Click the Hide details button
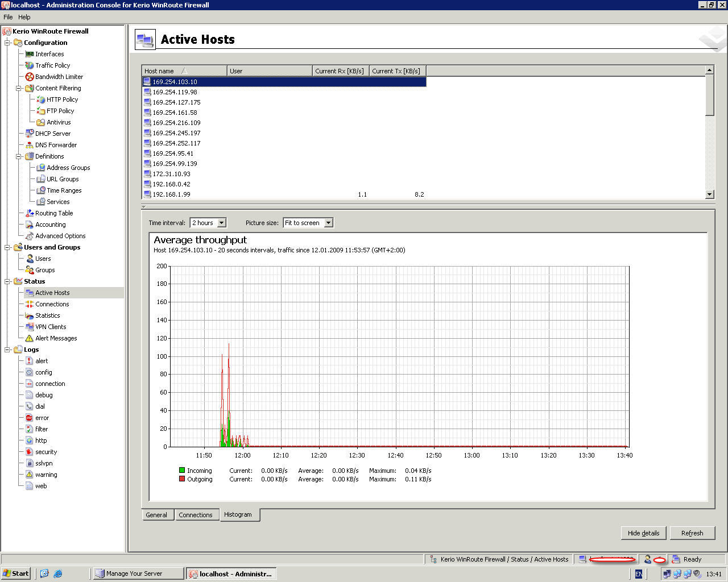The width and height of the screenshot is (728, 582). pyautogui.click(x=643, y=533)
